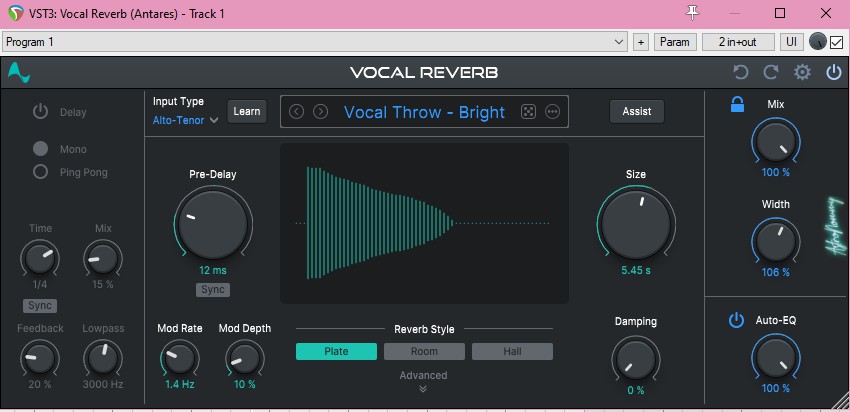Click the Auto-EQ knob
The image size is (850, 412).
click(776, 358)
